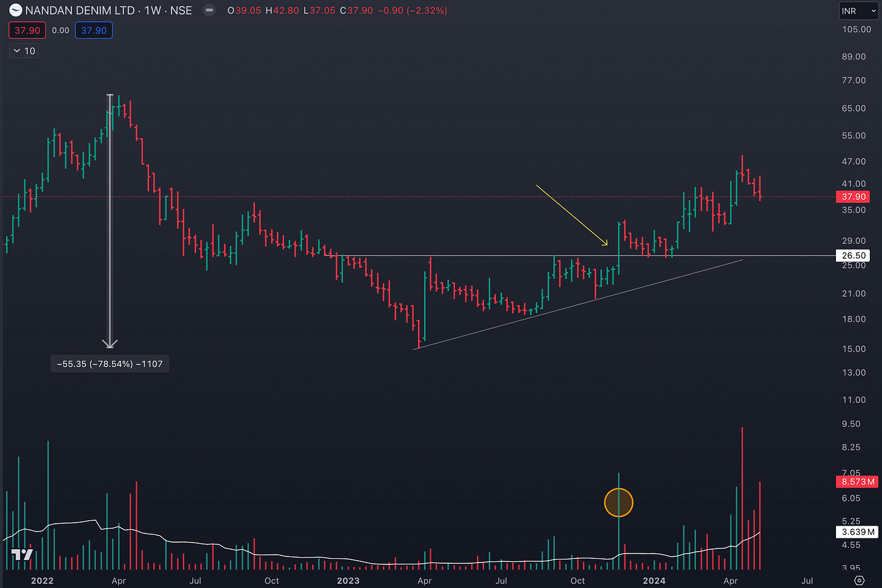882x588 pixels.
Task: Click the close value C37.90
Action: click(x=356, y=10)
